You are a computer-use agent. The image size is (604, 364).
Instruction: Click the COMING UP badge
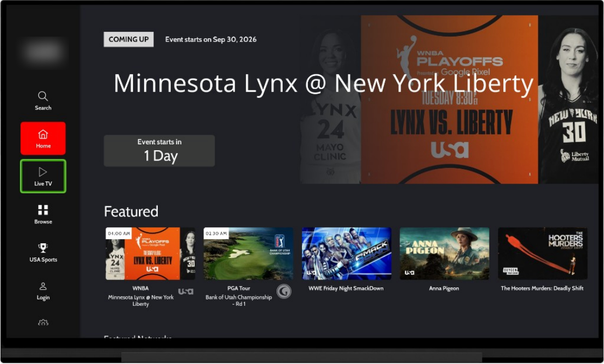tap(129, 39)
